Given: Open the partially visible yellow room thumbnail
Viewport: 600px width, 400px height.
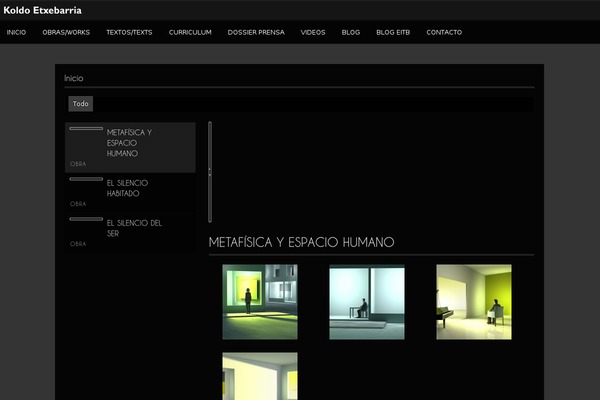Looking at the screenshot, I should [x=260, y=376].
